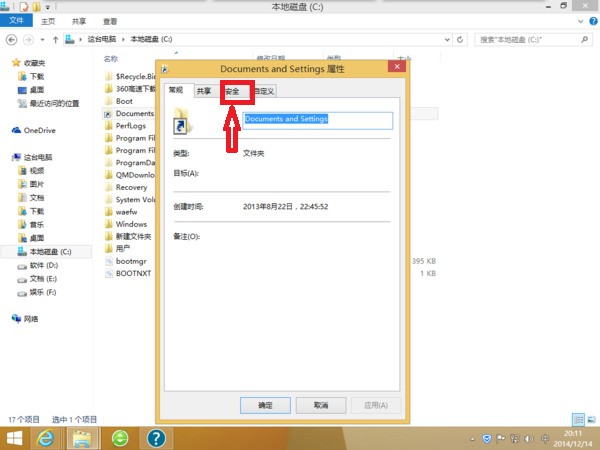
Task: Click the folder name input field
Action: (x=318, y=121)
